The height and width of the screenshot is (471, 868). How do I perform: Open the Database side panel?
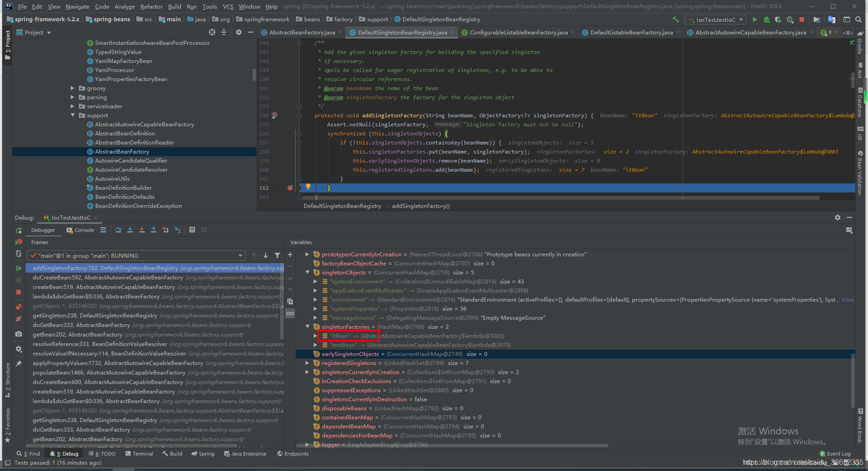(860, 102)
